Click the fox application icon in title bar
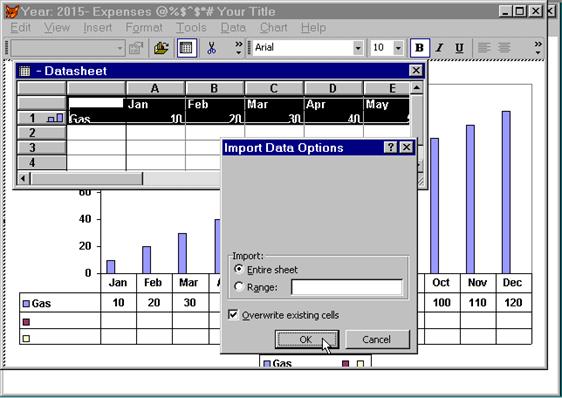The image size is (562, 398). (11, 11)
